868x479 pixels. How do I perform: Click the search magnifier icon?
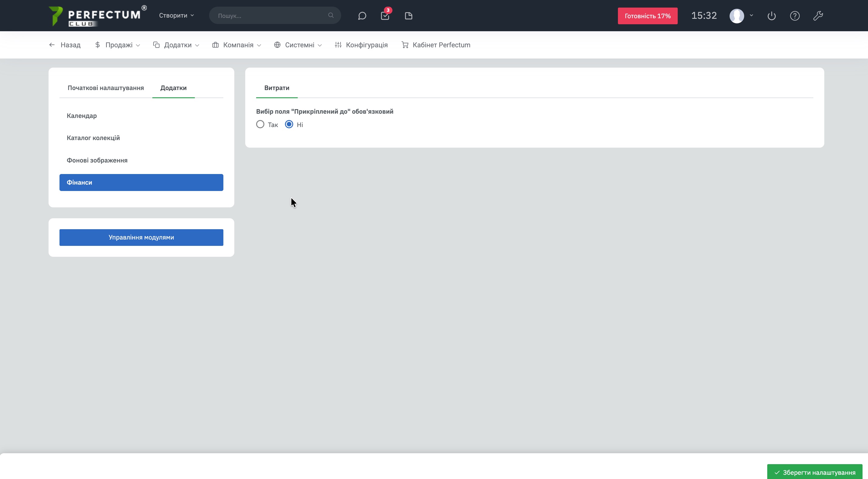(331, 15)
